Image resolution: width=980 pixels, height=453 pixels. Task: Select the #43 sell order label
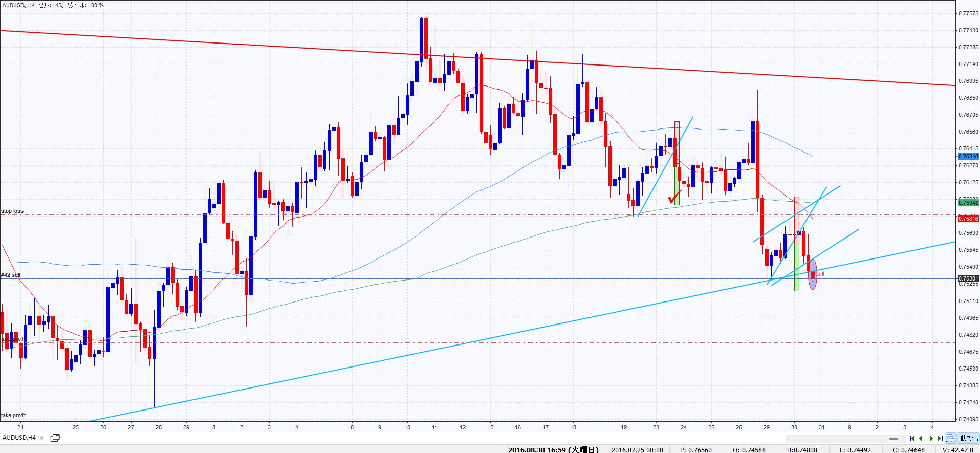[11, 275]
